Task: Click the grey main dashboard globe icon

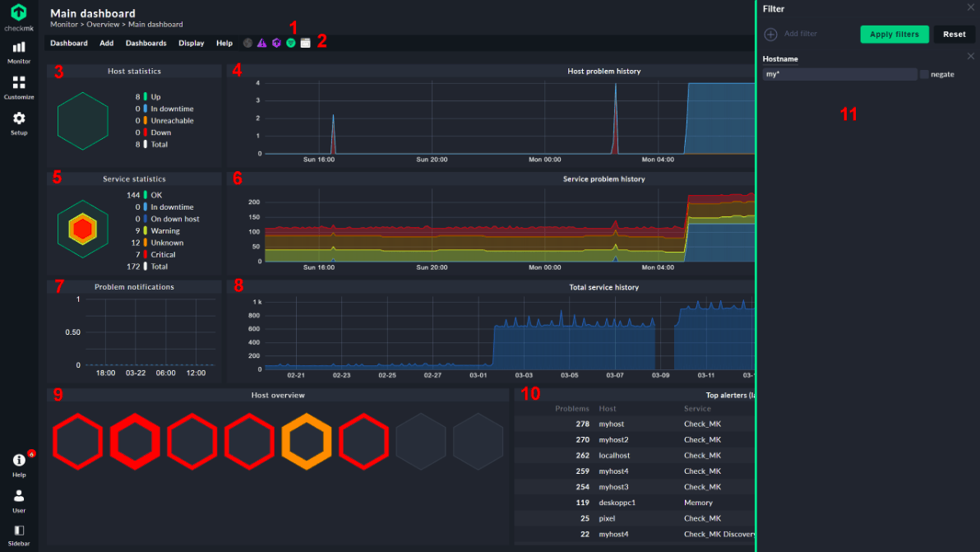Action: pos(247,43)
